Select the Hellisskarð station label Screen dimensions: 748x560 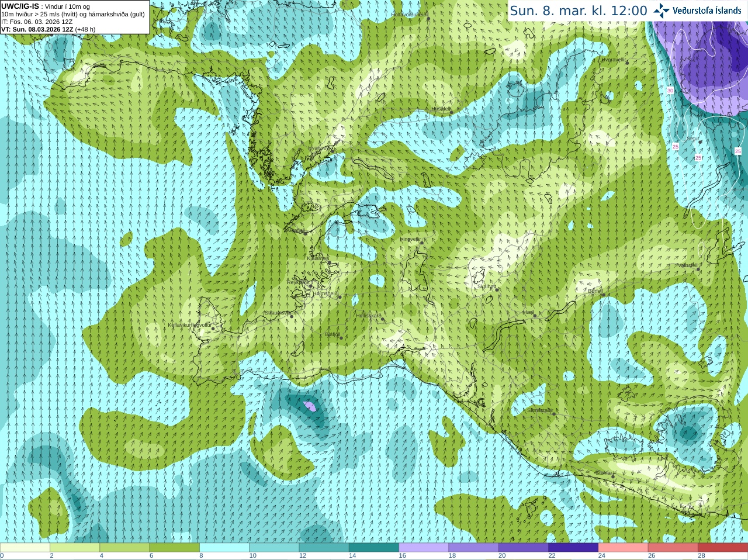(x=369, y=316)
